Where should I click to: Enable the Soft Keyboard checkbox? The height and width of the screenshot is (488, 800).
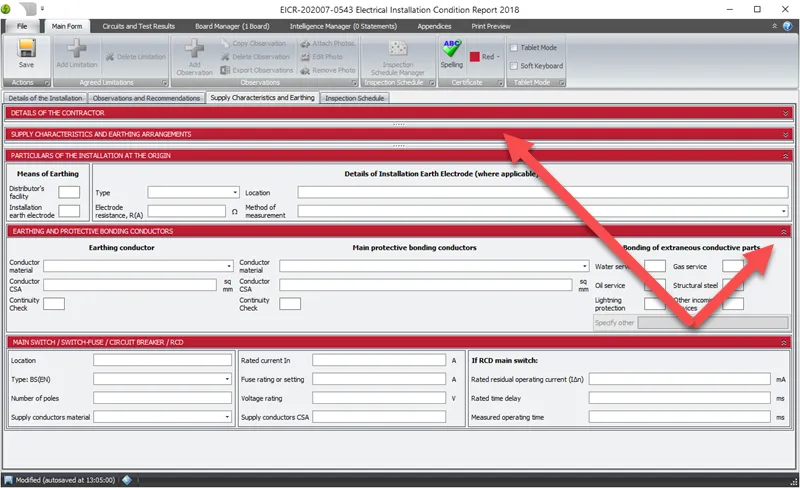[x=514, y=66]
